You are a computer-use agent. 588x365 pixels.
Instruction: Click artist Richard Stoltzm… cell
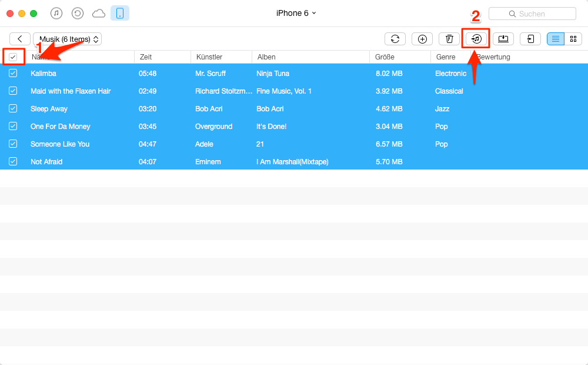pyautogui.click(x=223, y=91)
